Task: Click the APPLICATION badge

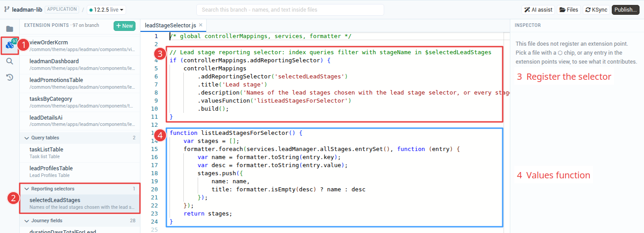Action: click(x=62, y=9)
